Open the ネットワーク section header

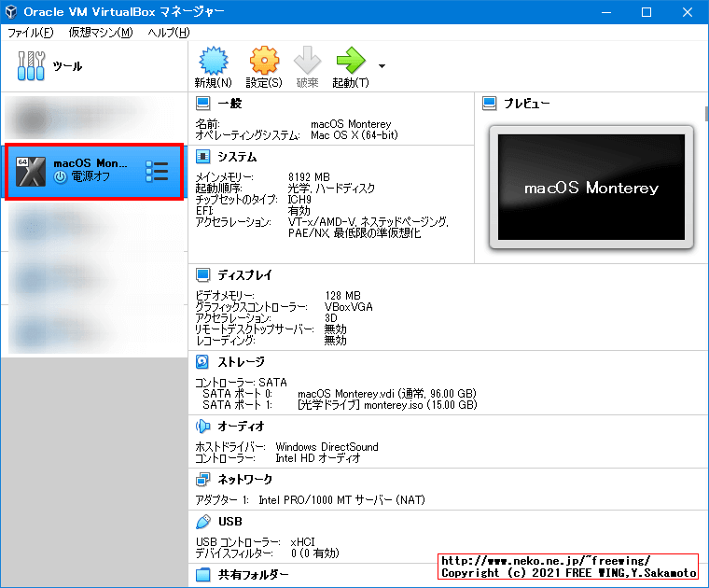click(x=245, y=479)
